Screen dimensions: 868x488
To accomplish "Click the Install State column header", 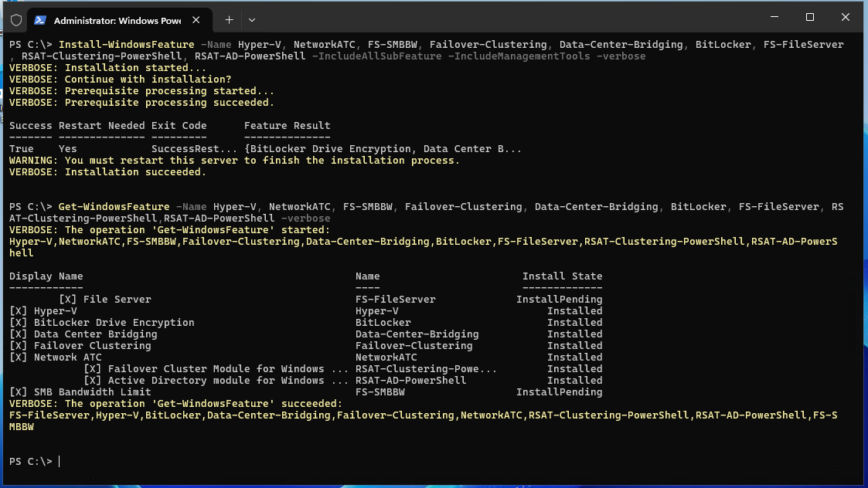I will click(562, 276).
